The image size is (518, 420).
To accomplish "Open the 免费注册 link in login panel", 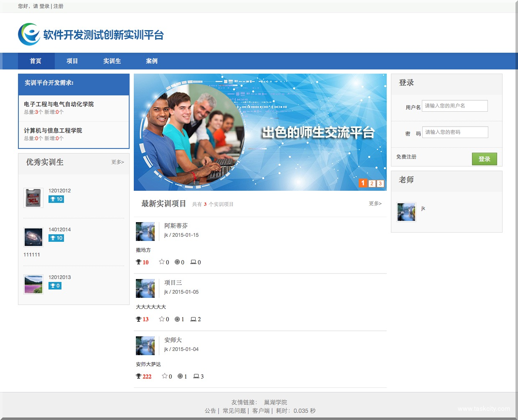I will coord(406,157).
